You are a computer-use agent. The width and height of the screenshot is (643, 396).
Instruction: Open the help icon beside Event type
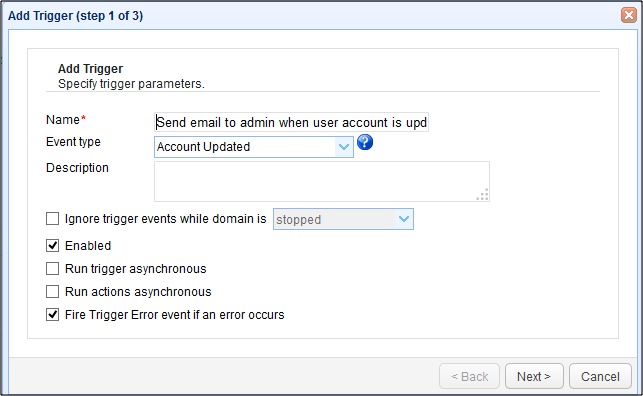pos(365,143)
